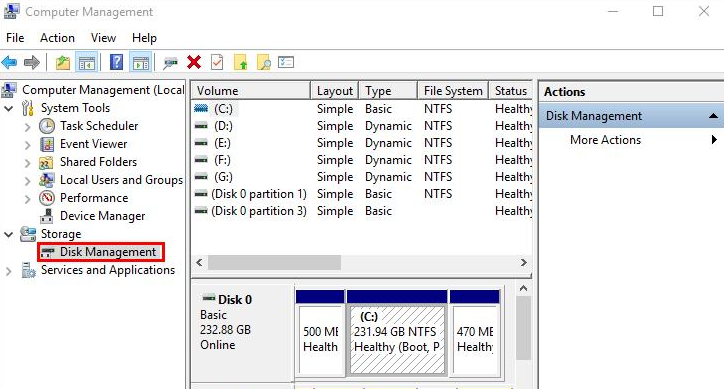Screen dimensions: 724x389
Task: Expand Local Users and Groups node
Action: point(28,181)
